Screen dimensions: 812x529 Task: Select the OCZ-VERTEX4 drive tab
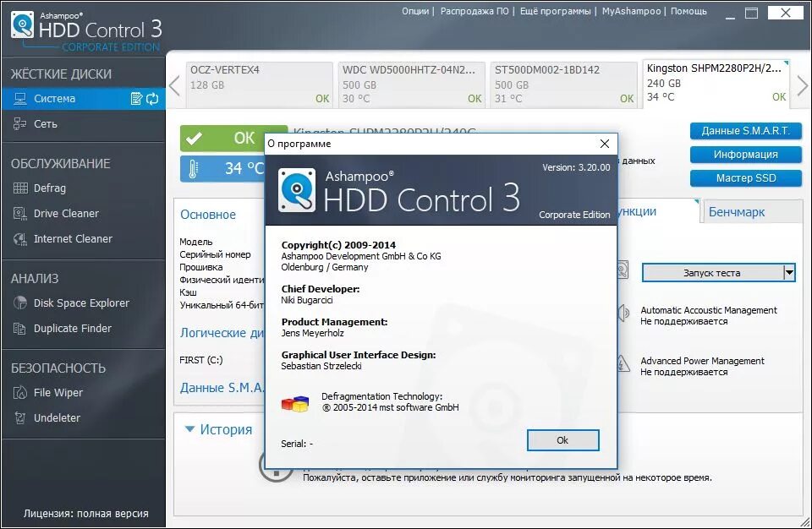point(259,85)
